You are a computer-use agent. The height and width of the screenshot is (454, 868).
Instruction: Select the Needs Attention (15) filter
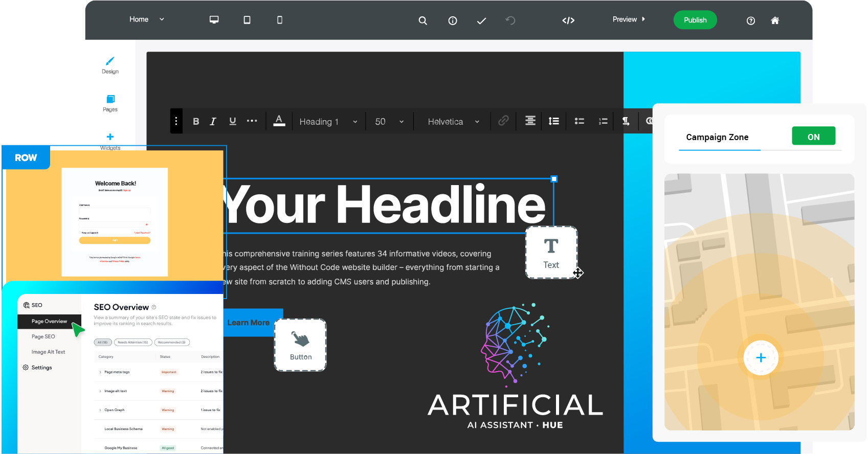point(132,343)
